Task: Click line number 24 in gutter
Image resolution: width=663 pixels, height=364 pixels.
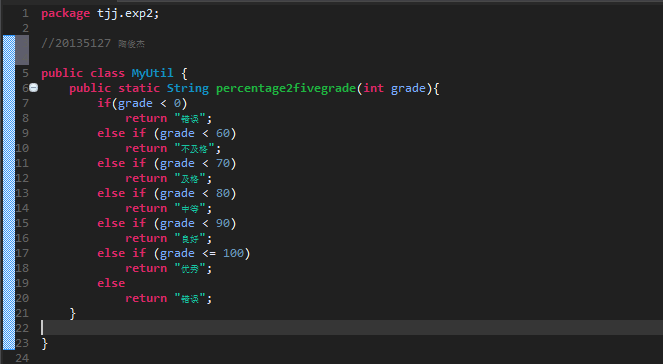Action: tap(22, 358)
